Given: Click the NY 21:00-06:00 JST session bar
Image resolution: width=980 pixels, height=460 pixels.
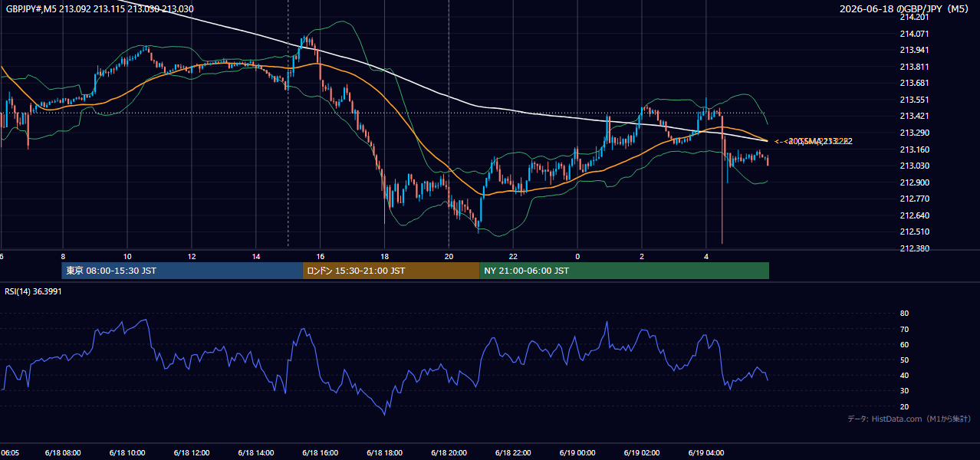Looking at the screenshot, I should point(624,271).
